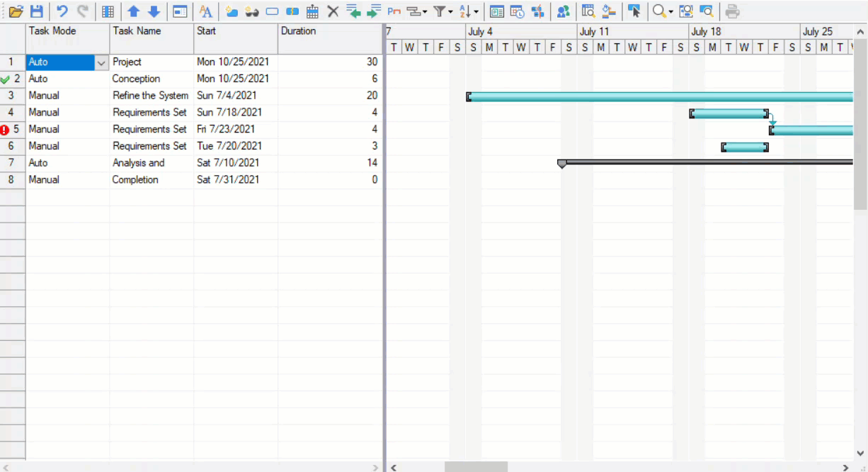868x472 pixels.
Task: Select the 'Refine the System' task cell
Action: click(x=151, y=96)
